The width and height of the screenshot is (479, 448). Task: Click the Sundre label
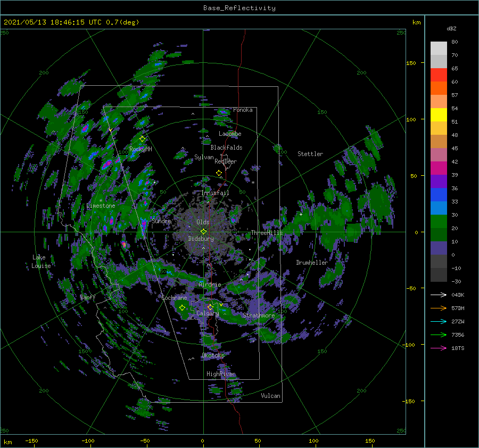pyautogui.click(x=162, y=221)
